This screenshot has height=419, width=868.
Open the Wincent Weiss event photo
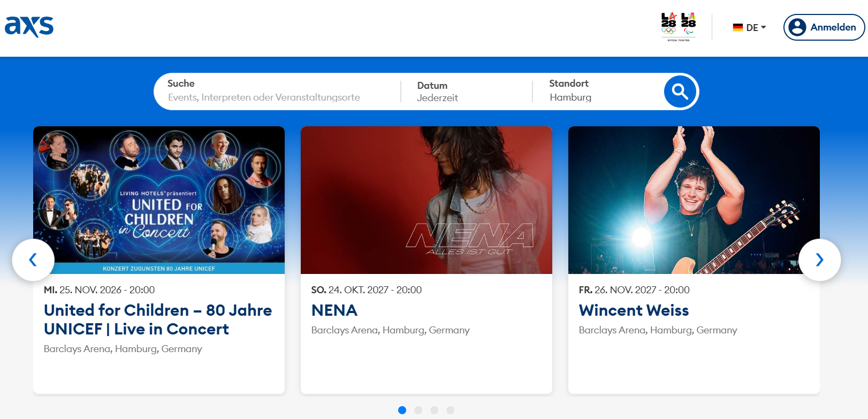(x=694, y=200)
